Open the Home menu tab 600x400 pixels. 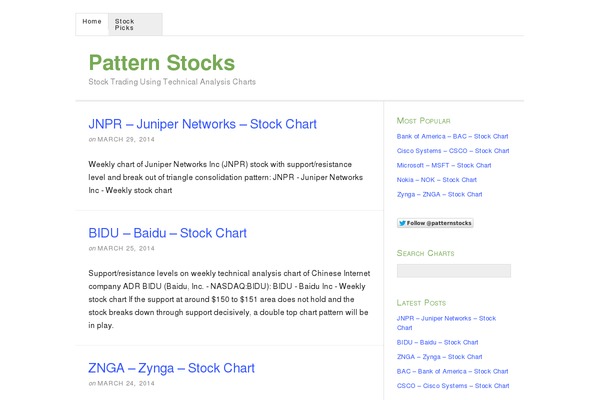[92, 21]
